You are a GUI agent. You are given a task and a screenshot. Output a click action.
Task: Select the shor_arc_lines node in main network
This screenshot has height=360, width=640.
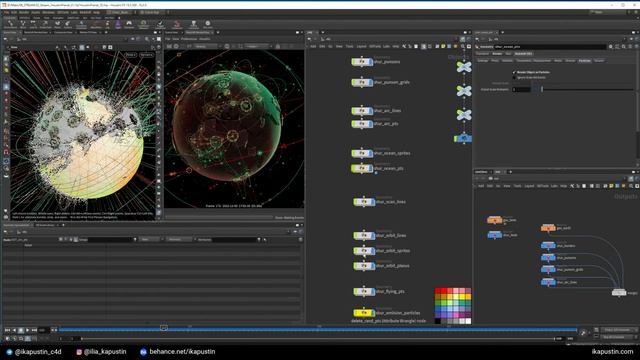(x=362, y=111)
